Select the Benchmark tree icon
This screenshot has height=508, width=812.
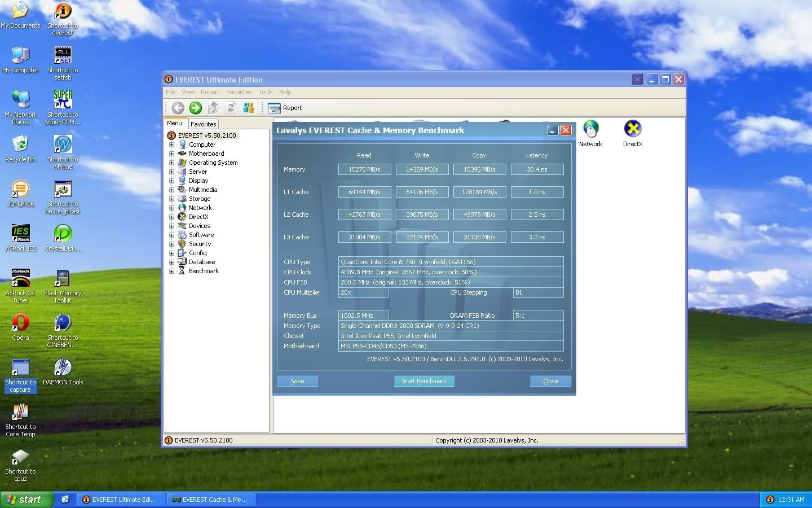pyautogui.click(x=182, y=271)
